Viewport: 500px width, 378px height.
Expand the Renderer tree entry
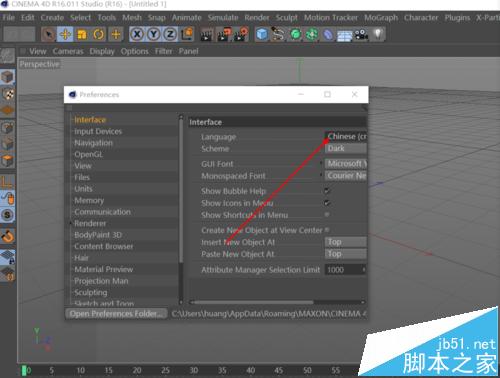point(71,223)
